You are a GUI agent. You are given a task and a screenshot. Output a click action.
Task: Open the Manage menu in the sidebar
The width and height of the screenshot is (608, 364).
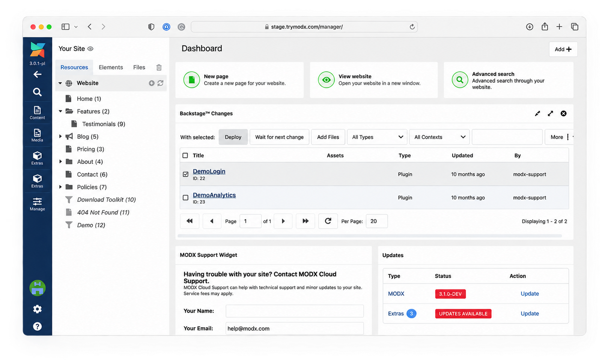click(x=37, y=204)
